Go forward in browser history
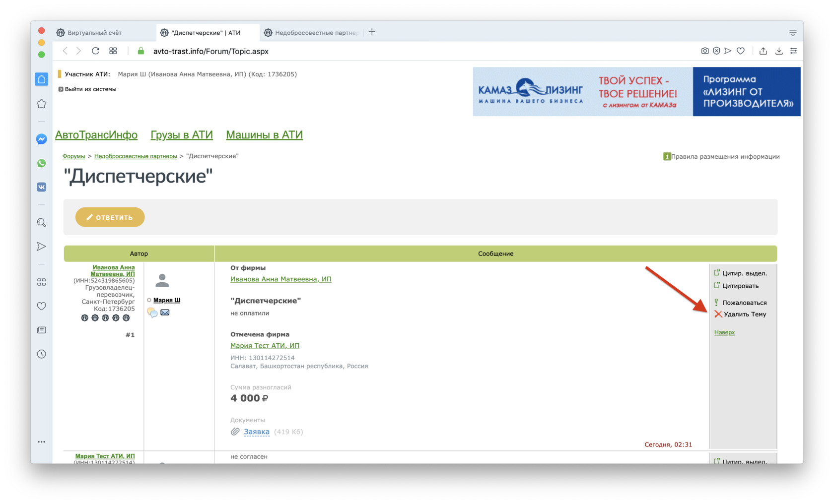Viewport: 834px width, 504px height. (x=78, y=51)
